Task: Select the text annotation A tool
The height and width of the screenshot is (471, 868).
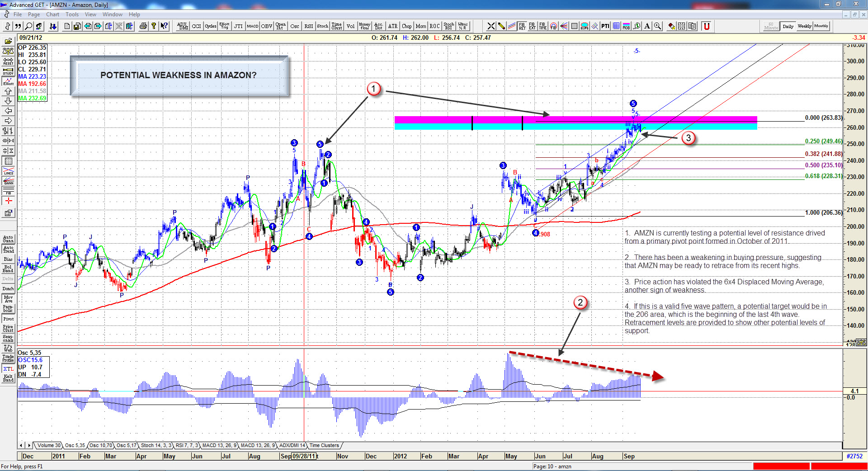Action: [647, 26]
